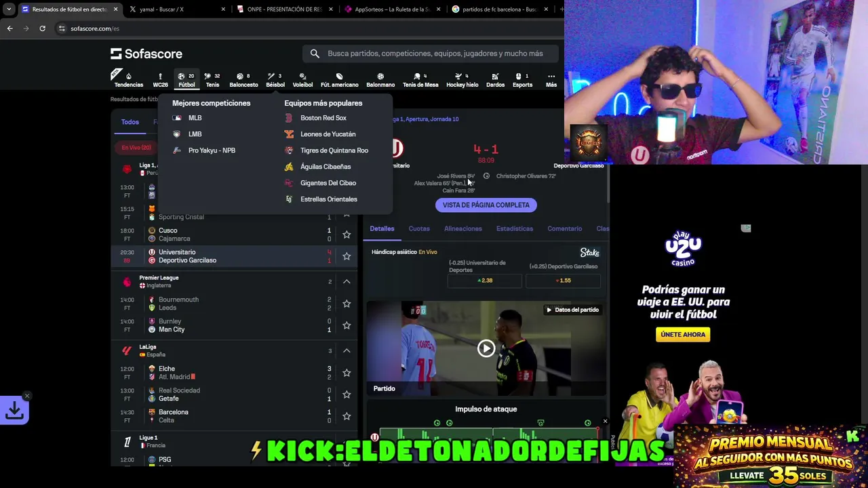Open the WC26 section
This screenshot has height=488, width=868.
pyautogui.click(x=160, y=80)
